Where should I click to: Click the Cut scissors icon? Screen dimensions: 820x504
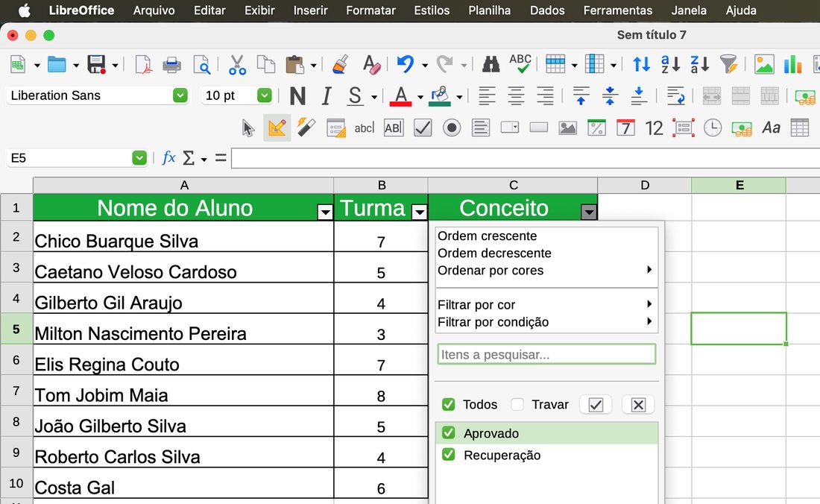pyautogui.click(x=237, y=65)
